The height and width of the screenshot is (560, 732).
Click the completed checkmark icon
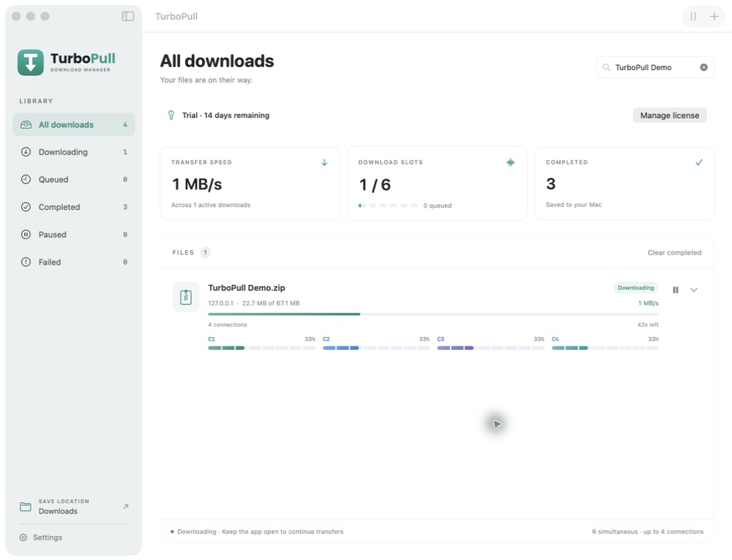698,162
